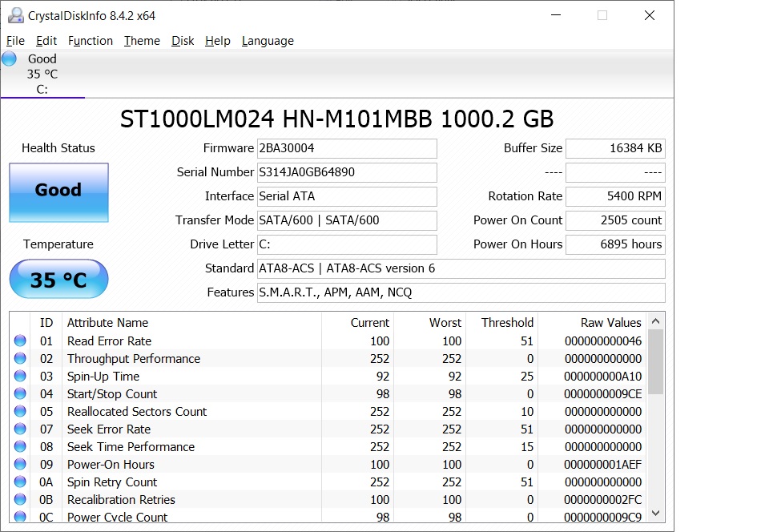Select the Spin Retry Count attribute name
Image resolution: width=769 pixels, height=532 pixels.
coord(112,482)
